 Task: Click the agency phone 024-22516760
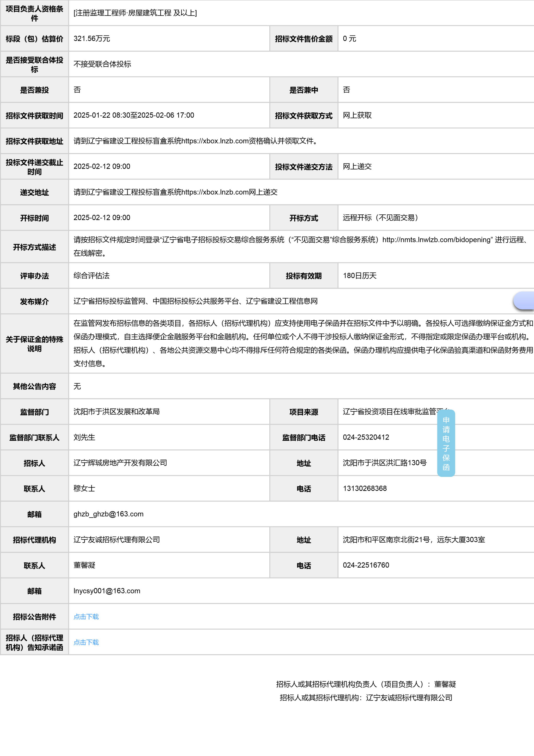pos(366,565)
